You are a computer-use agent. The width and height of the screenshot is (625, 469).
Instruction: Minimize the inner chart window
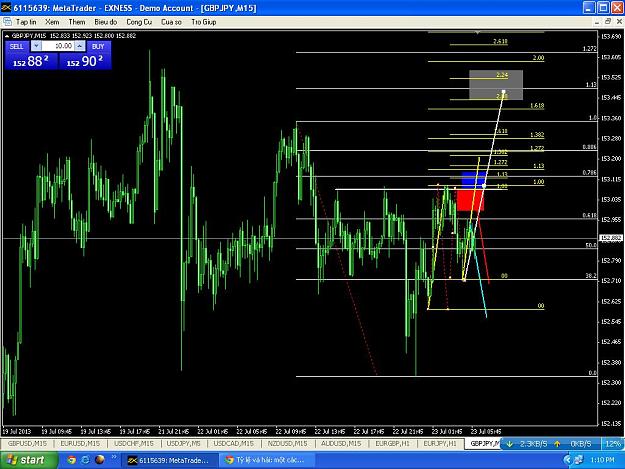coord(596,22)
